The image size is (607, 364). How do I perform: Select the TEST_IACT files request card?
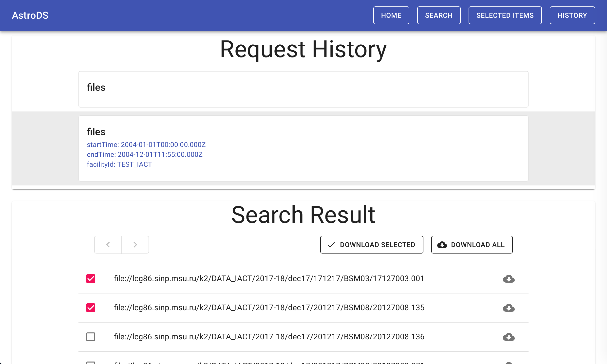click(x=303, y=148)
